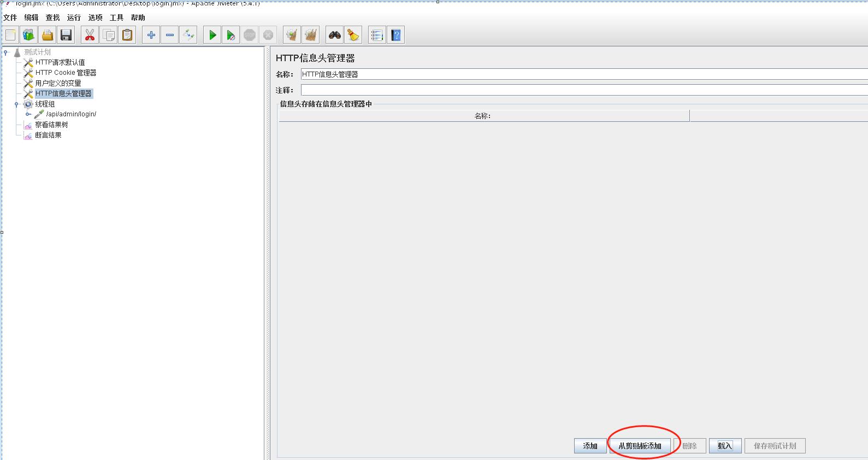
Task: Click the Toggle enable/disable icon
Action: tap(188, 36)
